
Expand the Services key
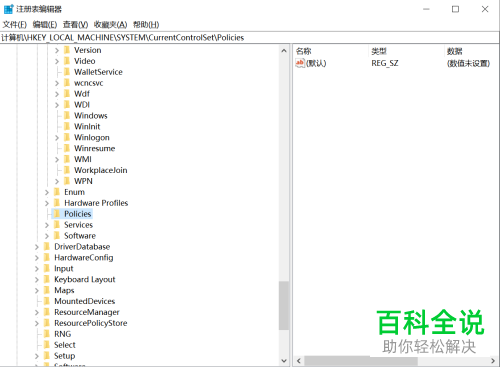47,225
